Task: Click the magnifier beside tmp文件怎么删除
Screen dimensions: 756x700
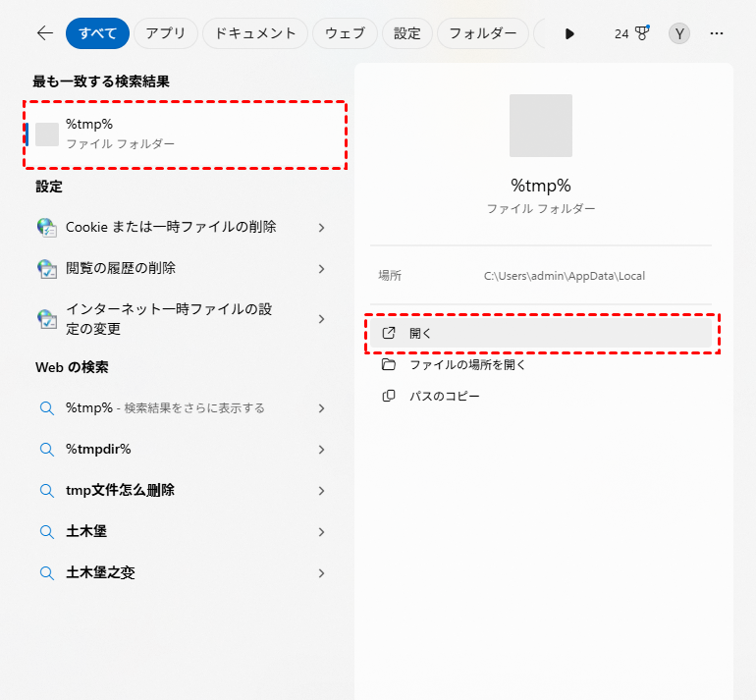Action: 47,491
